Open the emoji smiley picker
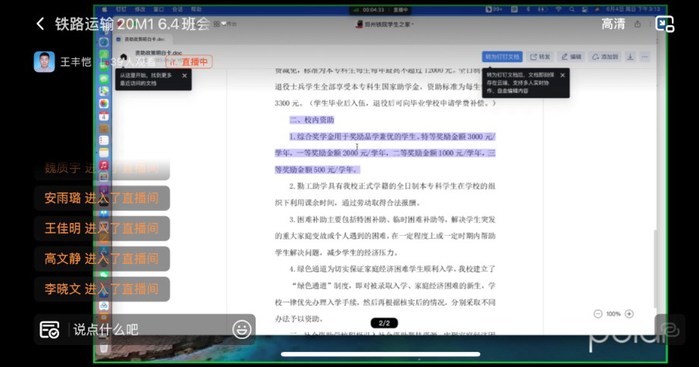 (x=242, y=330)
